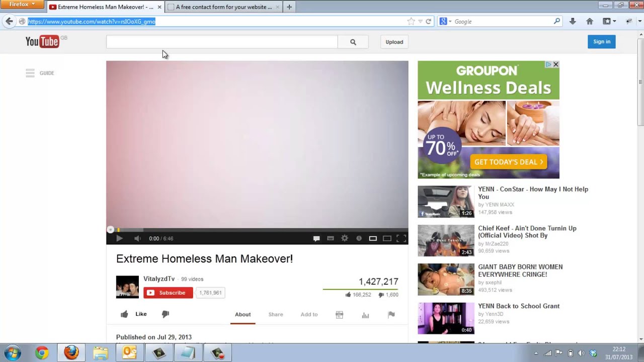Click the blue Sign in button
The height and width of the screenshot is (362, 644).
click(602, 42)
